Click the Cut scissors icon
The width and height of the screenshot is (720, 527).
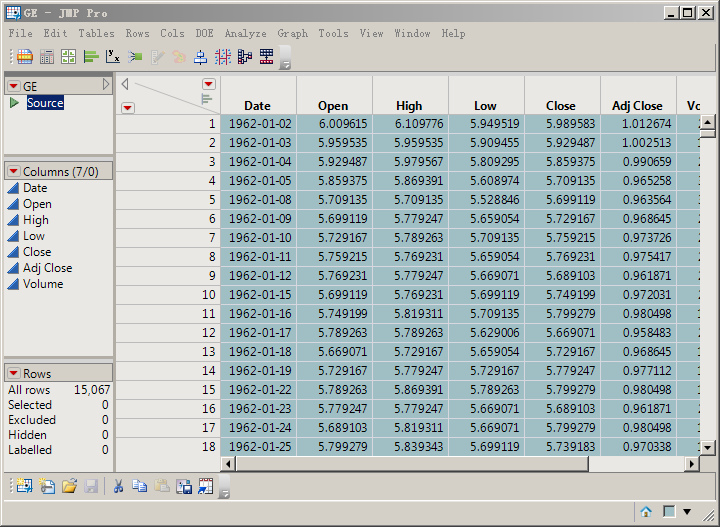(x=118, y=486)
